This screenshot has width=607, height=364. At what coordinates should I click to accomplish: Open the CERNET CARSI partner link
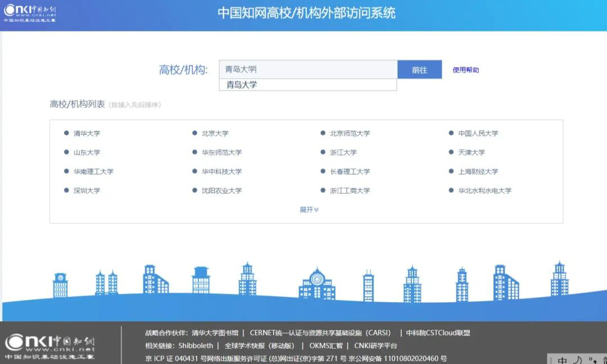point(320,333)
